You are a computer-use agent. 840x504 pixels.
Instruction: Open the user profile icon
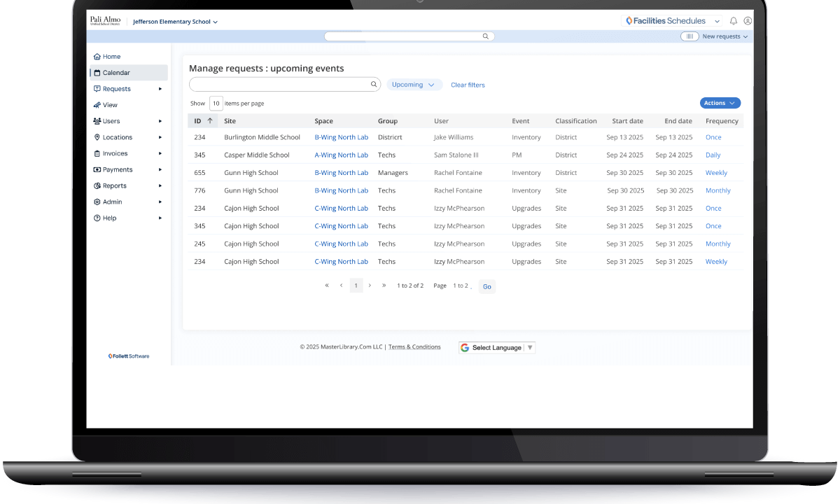tap(748, 21)
